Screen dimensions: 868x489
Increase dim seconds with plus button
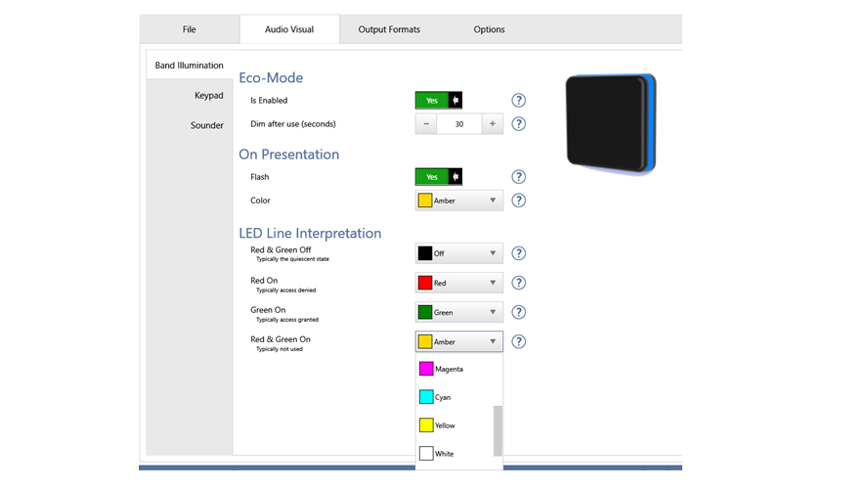tap(492, 124)
